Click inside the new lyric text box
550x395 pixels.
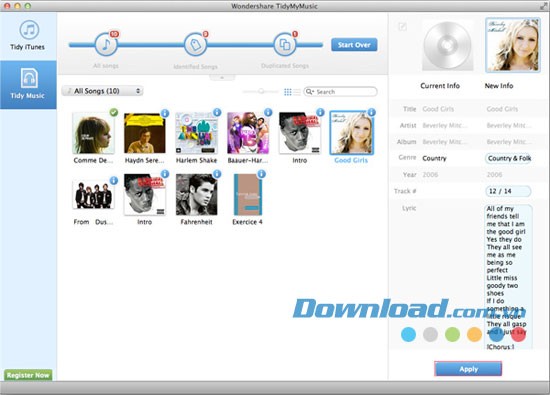click(x=508, y=277)
